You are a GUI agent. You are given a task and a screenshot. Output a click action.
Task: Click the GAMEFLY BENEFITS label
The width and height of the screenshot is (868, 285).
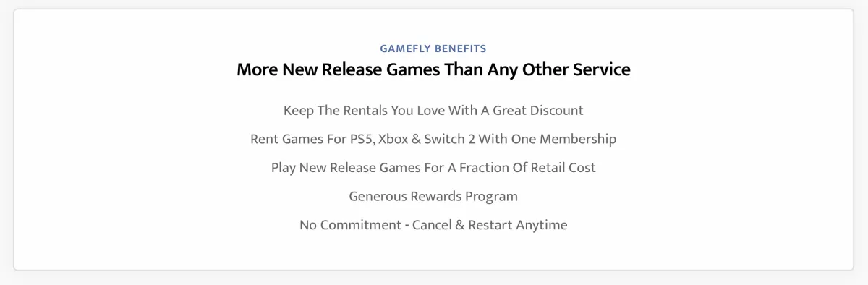coord(433,48)
